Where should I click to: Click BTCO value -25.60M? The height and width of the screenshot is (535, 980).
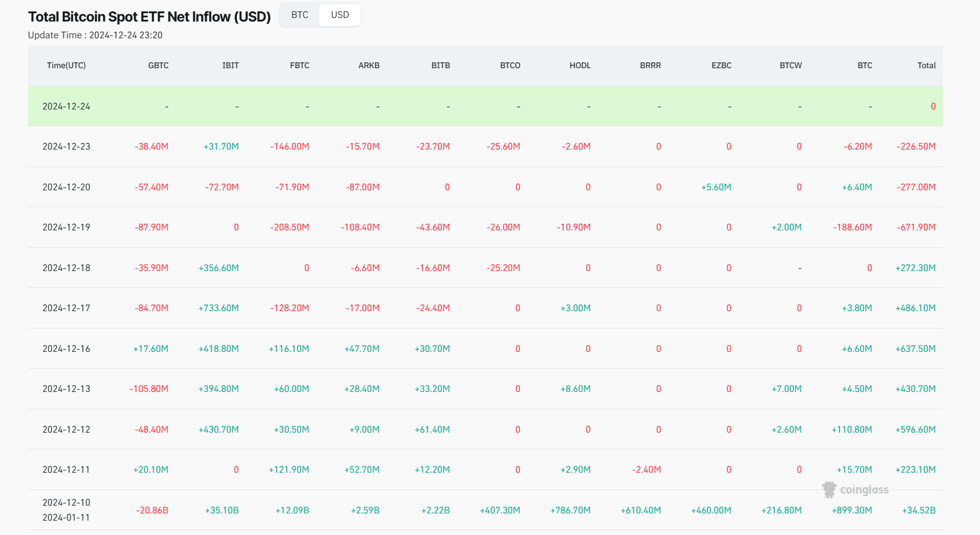tap(503, 147)
